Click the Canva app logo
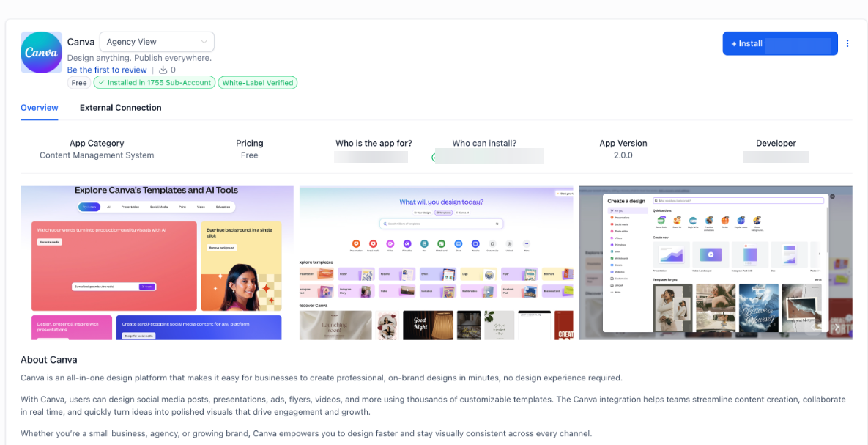The height and width of the screenshot is (445, 868). click(x=42, y=53)
